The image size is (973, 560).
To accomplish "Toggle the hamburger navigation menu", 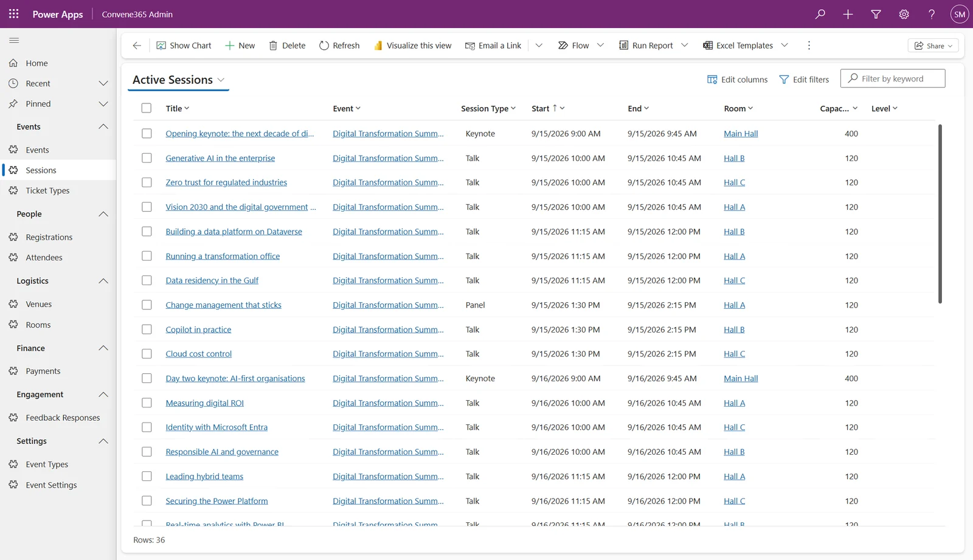I will coord(14,40).
